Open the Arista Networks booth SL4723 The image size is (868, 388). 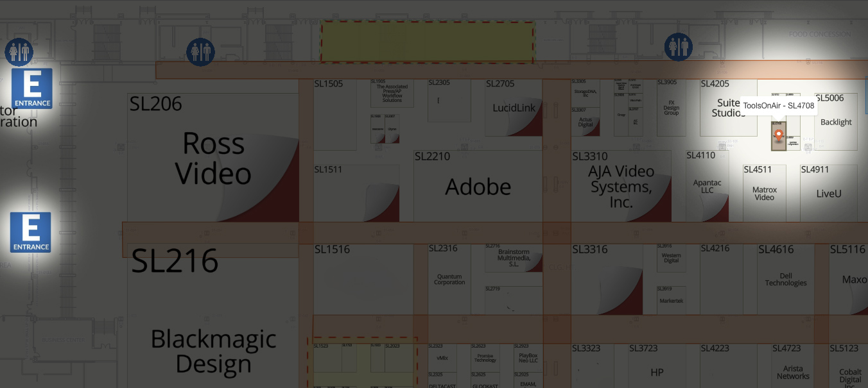click(x=793, y=366)
